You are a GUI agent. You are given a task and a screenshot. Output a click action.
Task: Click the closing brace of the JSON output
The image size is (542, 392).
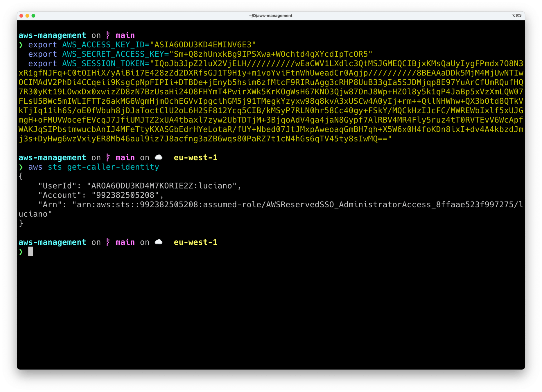21,223
